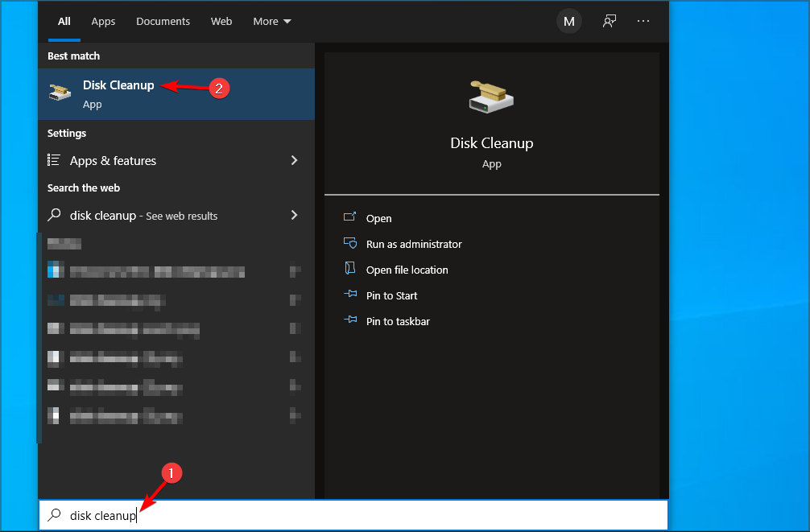Viewport: 810px width, 532px height.
Task: Click the large Disk Cleanup preview icon
Action: click(491, 97)
